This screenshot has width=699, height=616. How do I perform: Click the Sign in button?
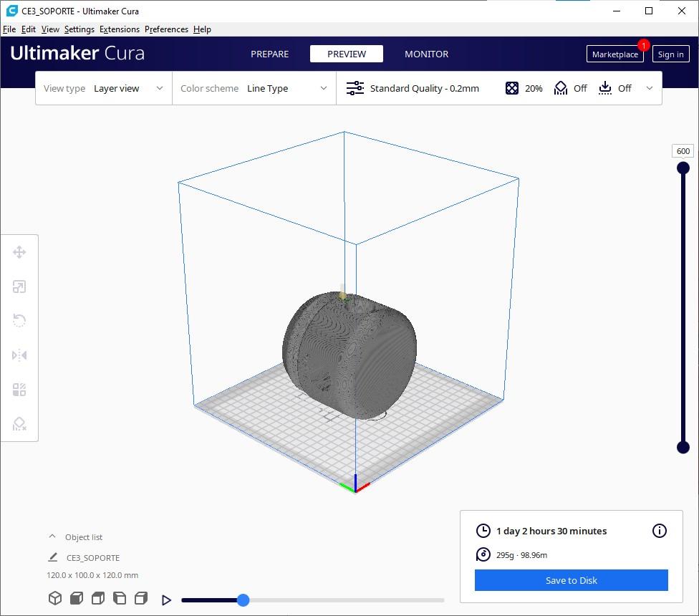[670, 54]
